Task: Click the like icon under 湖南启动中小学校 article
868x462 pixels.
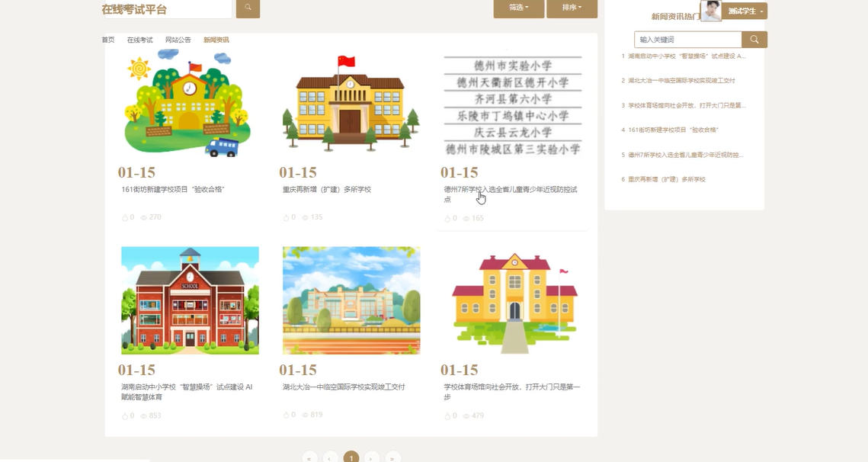Action: point(125,415)
